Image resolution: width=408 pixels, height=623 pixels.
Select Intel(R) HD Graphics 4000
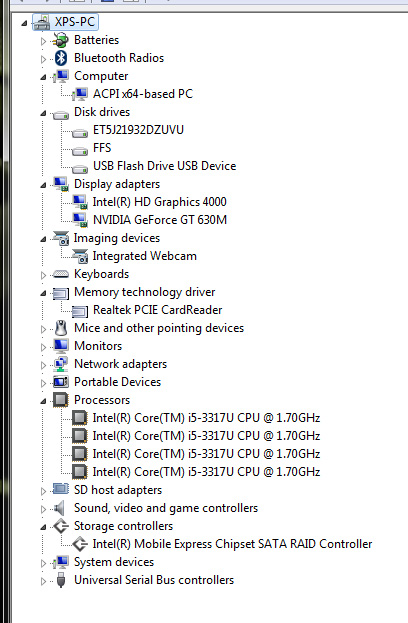pyautogui.click(x=159, y=202)
